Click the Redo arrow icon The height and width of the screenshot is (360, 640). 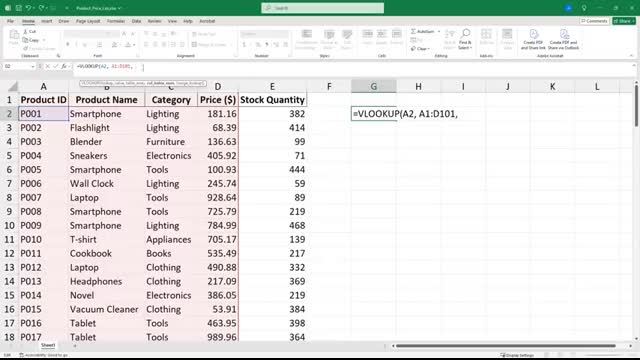[x=41, y=8]
